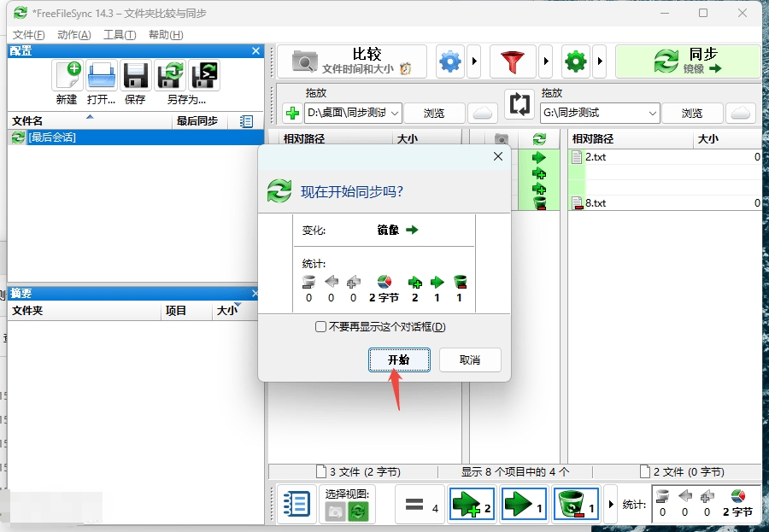Click the 新建 new configuration icon
Viewport: 769px width, 532px height.
(x=68, y=76)
